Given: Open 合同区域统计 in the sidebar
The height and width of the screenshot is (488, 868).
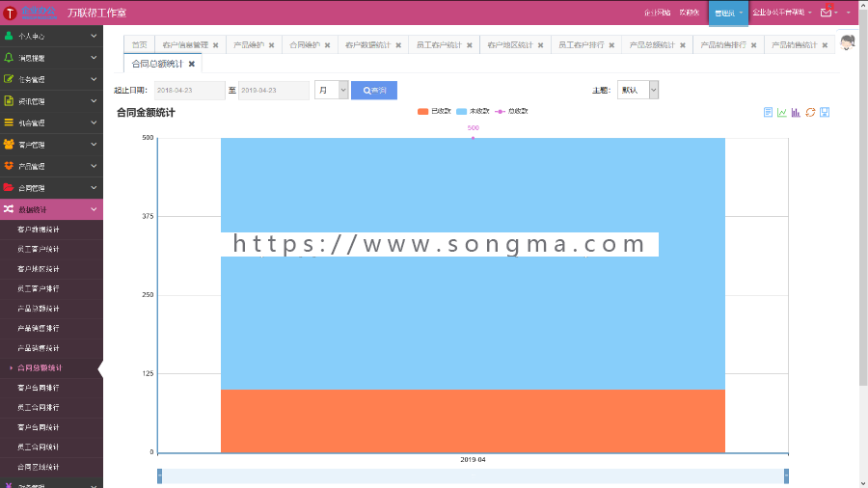Looking at the screenshot, I should [x=51, y=467].
